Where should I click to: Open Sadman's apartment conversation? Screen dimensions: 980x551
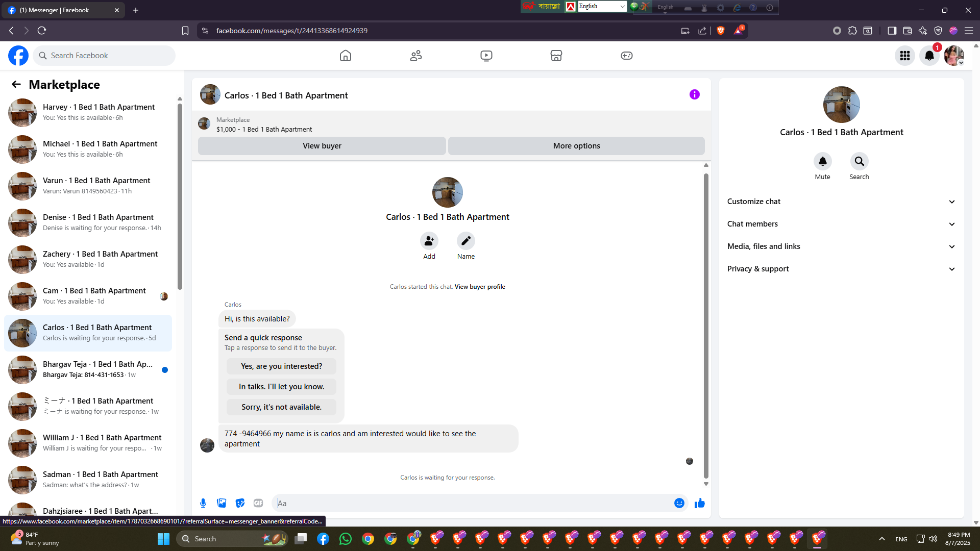[x=88, y=480]
